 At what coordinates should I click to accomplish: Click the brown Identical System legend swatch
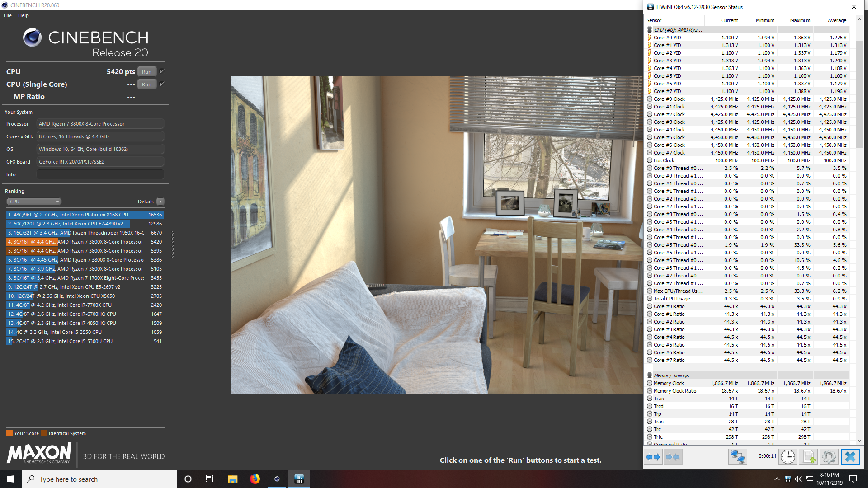pos(44,433)
